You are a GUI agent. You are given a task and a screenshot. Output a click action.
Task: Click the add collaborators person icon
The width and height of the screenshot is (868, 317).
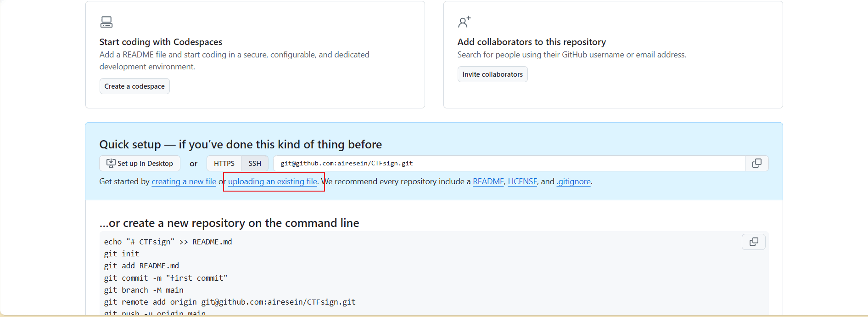point(464,22)
